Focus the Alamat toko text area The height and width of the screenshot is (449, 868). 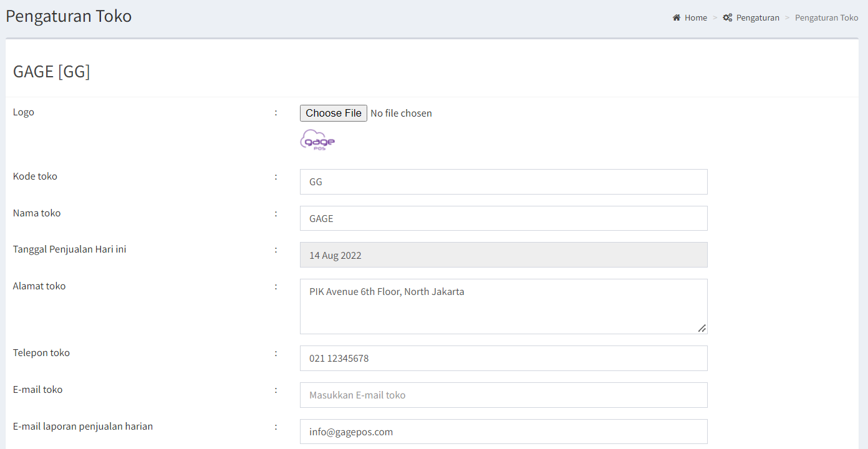coord(504,306)
